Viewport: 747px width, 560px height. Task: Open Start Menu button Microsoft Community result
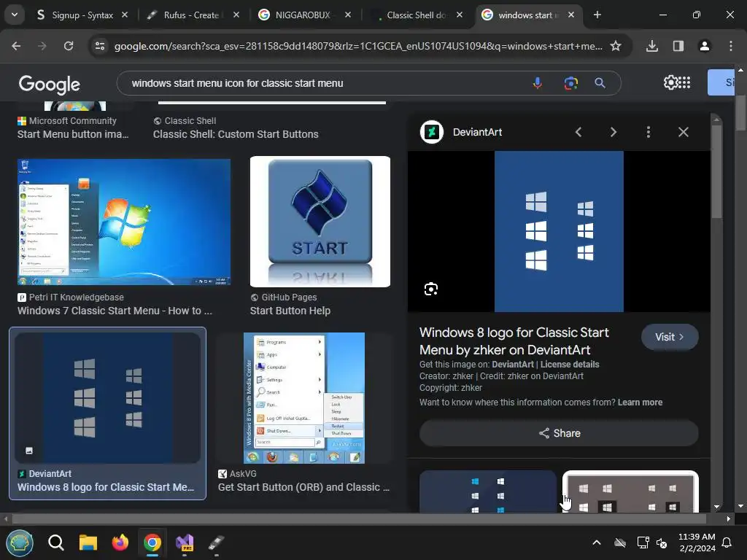click(73, 134)
